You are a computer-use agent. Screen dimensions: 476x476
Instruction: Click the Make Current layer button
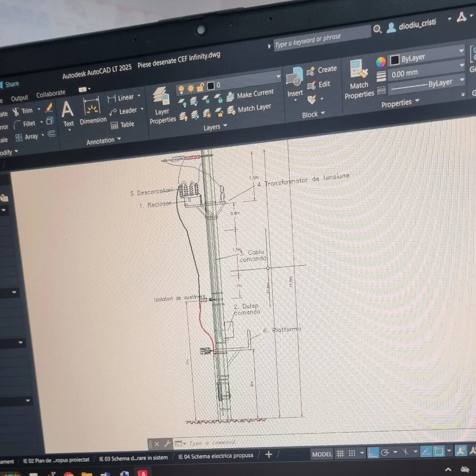coord(250,95)
